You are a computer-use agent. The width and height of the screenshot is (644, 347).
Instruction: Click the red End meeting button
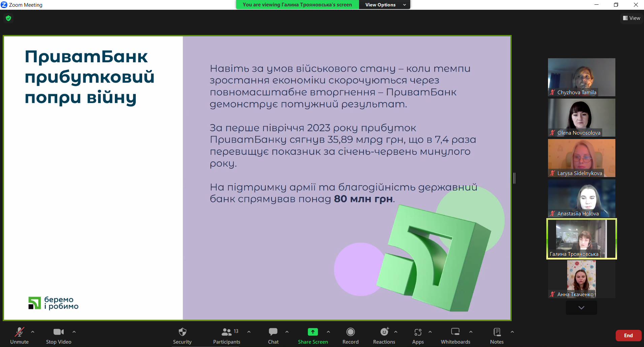point(628,336)
